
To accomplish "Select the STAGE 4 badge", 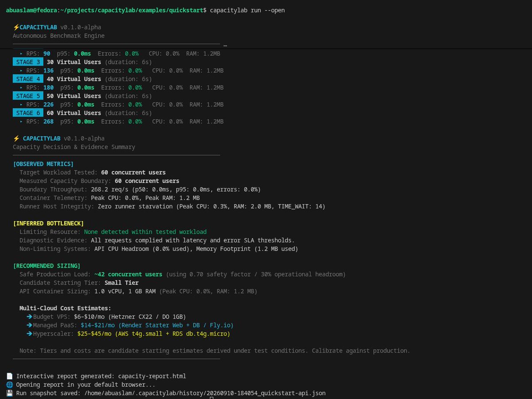I will 28,79.
